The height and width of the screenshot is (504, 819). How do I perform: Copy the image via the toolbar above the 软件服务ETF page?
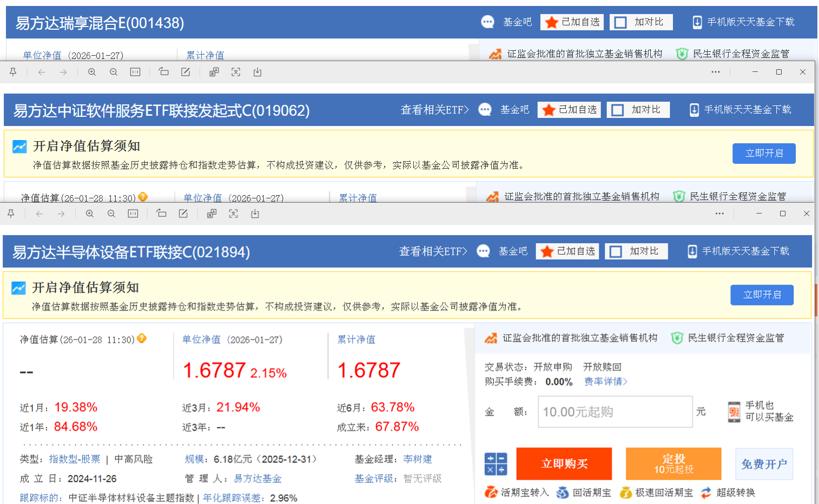[x=214, y=72]
